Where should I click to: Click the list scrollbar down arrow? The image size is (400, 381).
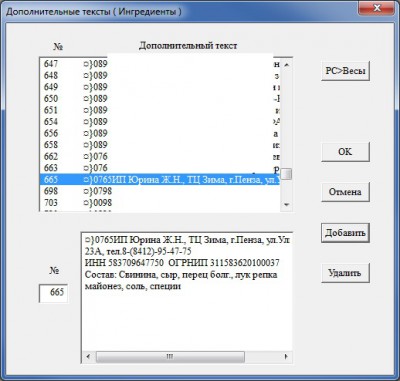(287, 205)
